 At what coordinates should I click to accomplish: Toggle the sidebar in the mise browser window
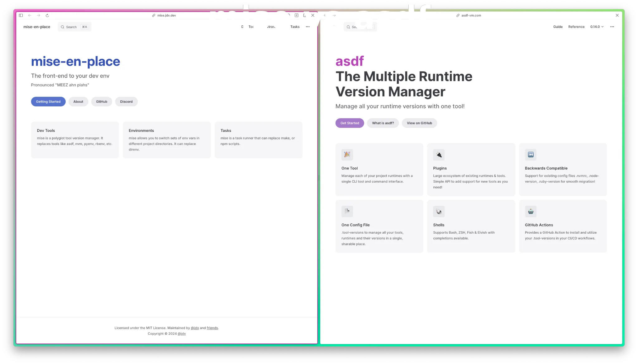pos(21,15)
